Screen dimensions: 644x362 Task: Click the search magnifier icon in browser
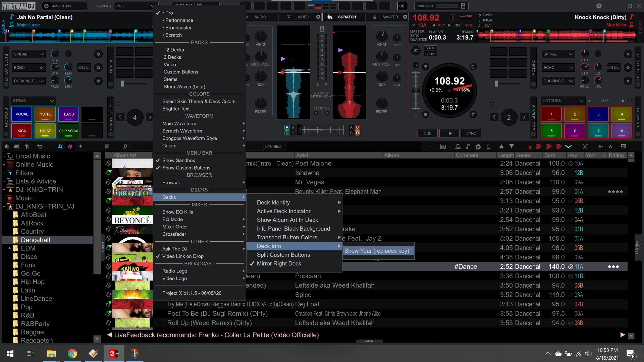125,146
